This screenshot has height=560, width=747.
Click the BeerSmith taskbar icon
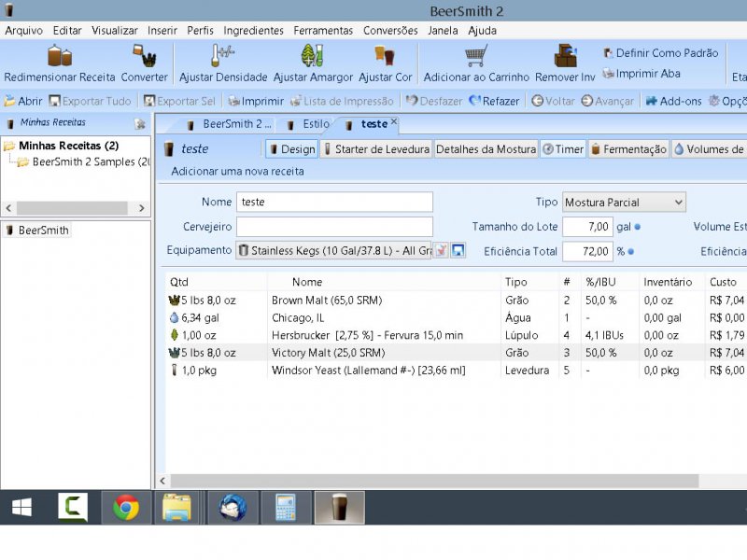click(x=340, y=508)
